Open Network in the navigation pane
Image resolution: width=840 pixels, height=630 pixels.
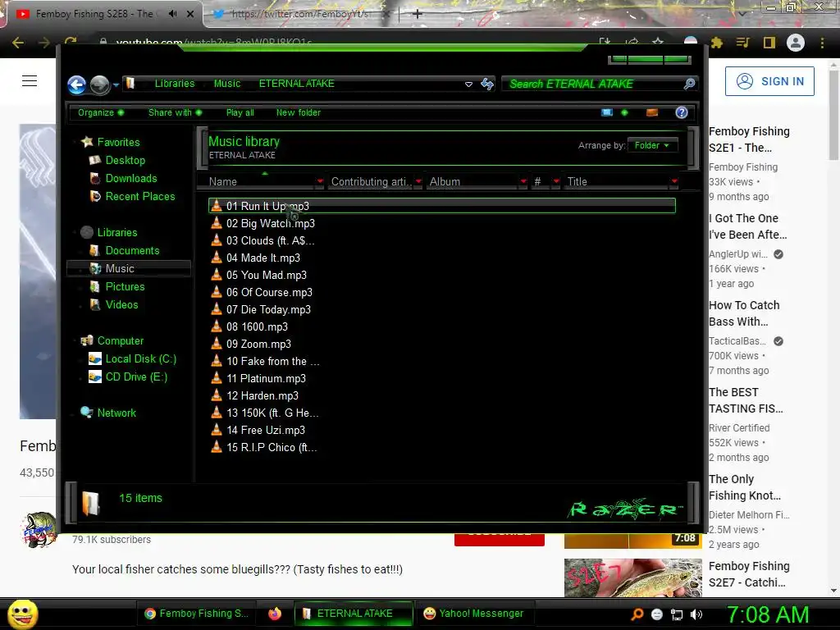[x=116, y=413]
